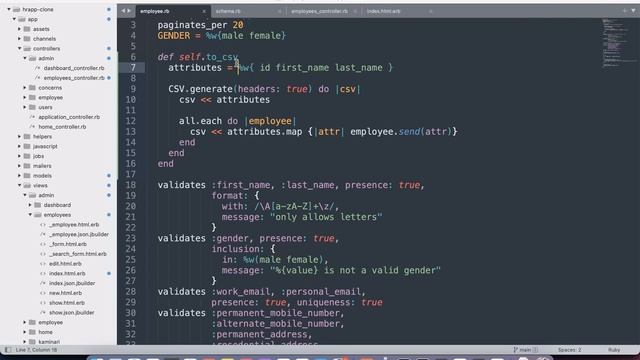Viewport: 640px width, 360px height.
Task: Click the file icon of _employee.html.erb
Action: 43,224
